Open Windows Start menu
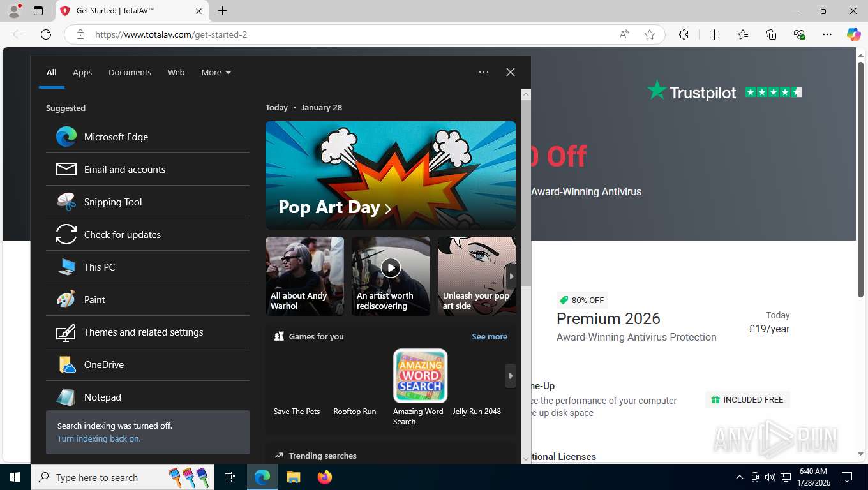This screenshot has height=490, width=868. [x=15, y=477]
